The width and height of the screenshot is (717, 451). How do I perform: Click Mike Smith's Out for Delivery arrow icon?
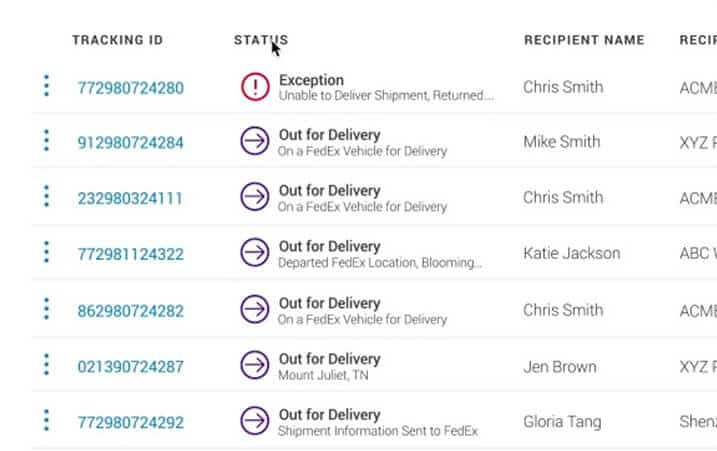click(255, 141)
